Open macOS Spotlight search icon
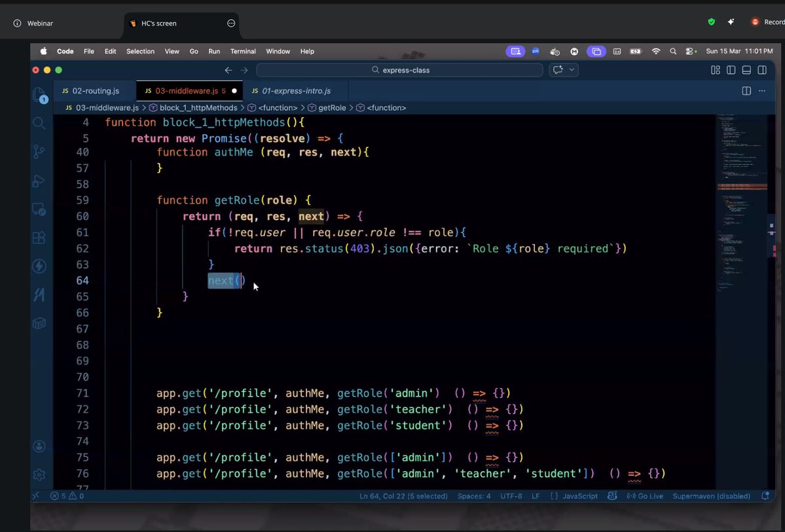 coord(673,51)
